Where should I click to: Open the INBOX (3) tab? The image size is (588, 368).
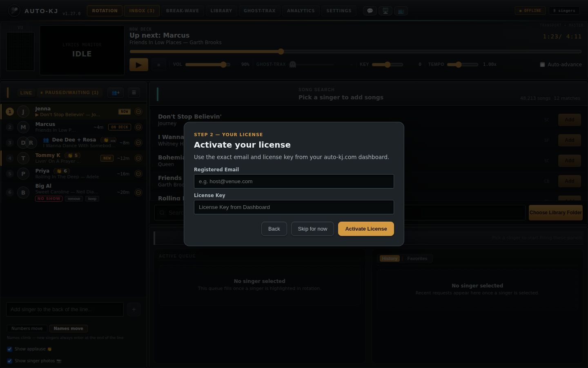point(142,11)
